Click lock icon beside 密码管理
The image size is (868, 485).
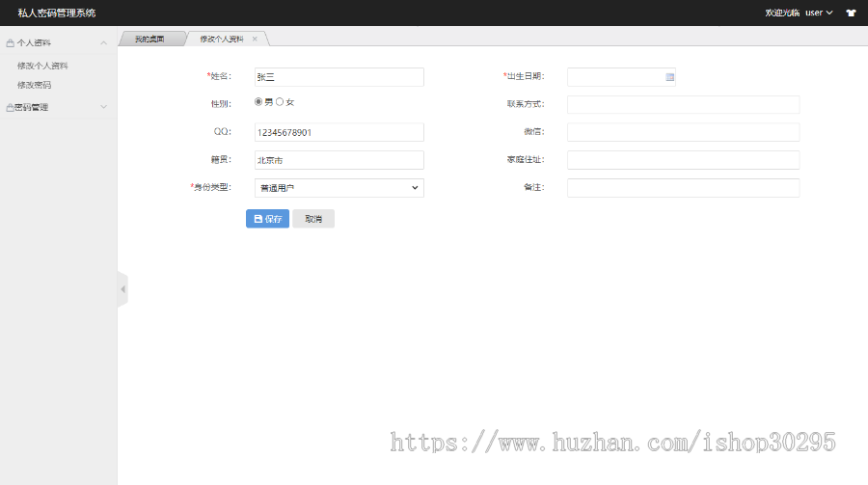pyautogui.click(x=10, y=107)
